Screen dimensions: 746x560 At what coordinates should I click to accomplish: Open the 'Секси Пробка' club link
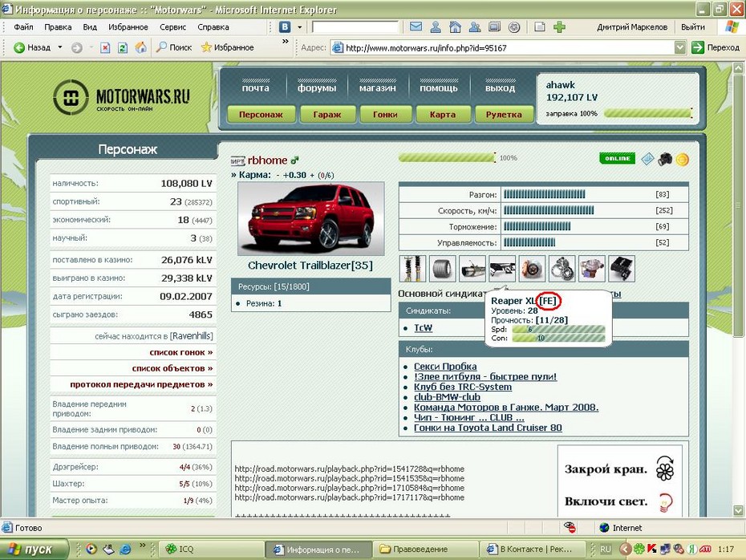coord(445,367)
